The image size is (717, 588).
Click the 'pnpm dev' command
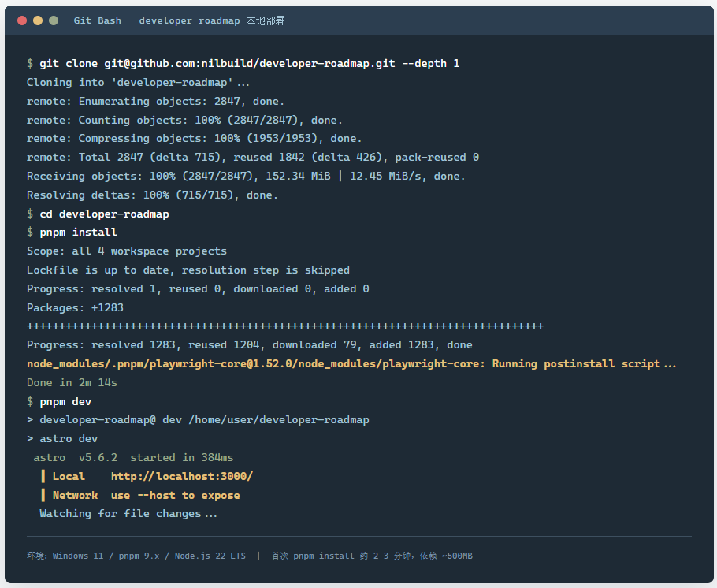59,401
